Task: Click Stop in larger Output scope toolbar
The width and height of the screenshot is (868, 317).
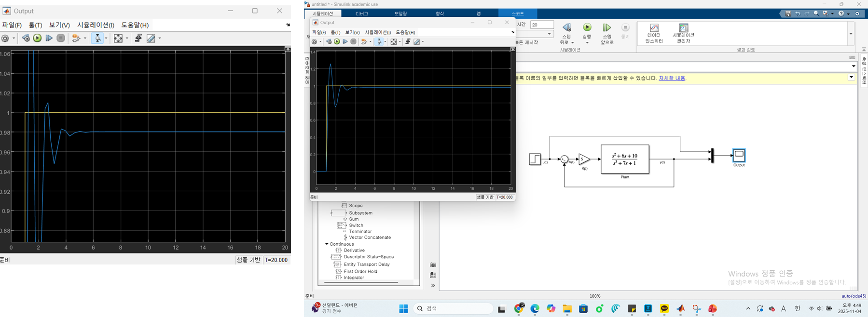Action: 61,38
